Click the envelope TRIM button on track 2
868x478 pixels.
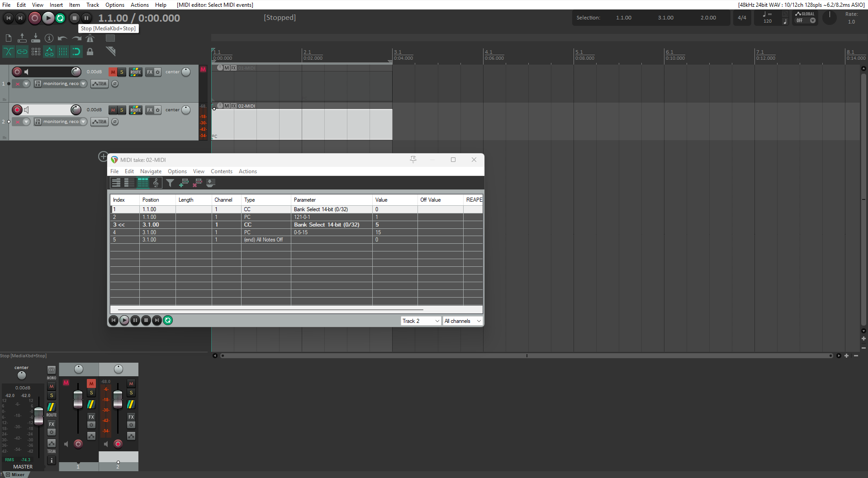click(100, 122)
